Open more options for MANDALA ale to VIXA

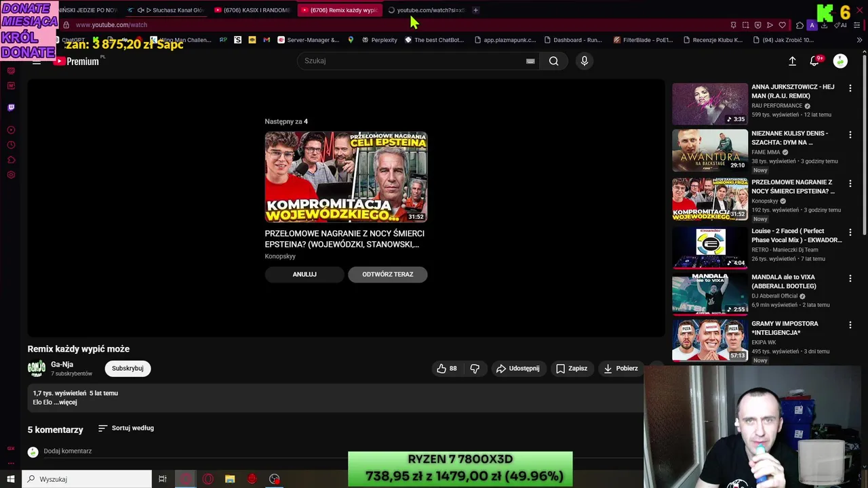click(850, 278)
